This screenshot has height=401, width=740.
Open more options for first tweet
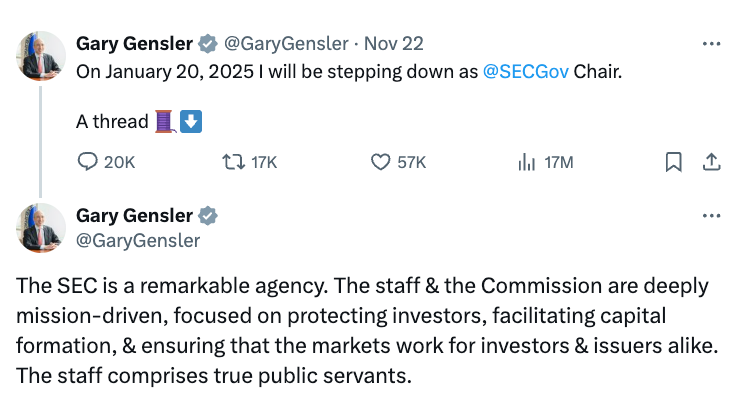tap(711, 44)
